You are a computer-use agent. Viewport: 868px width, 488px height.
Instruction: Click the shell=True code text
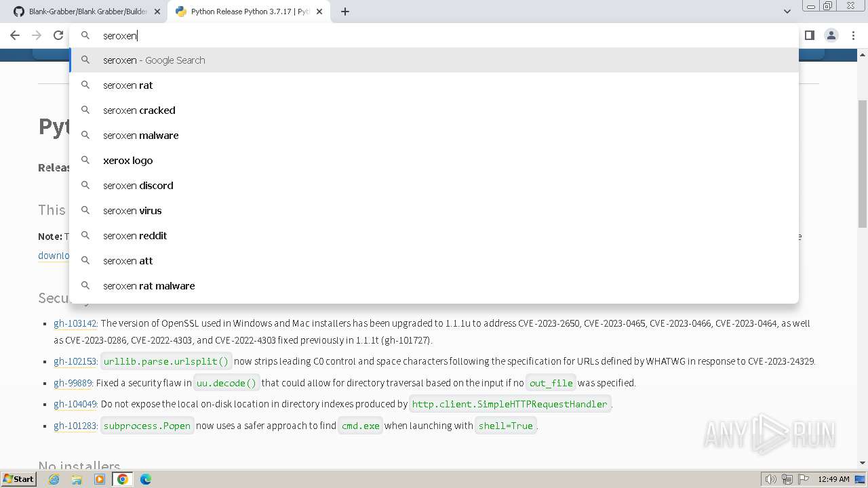pyautogui.click(x=506, y=426)
